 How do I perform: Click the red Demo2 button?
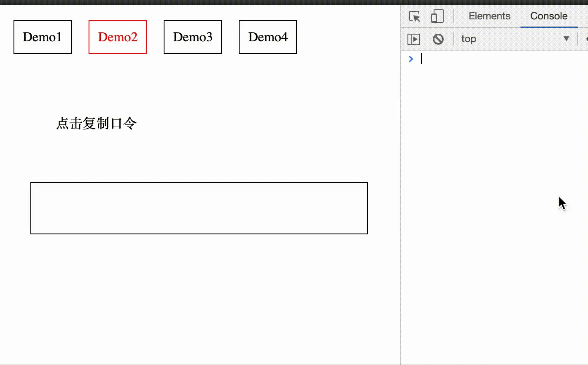pos(118,37)
